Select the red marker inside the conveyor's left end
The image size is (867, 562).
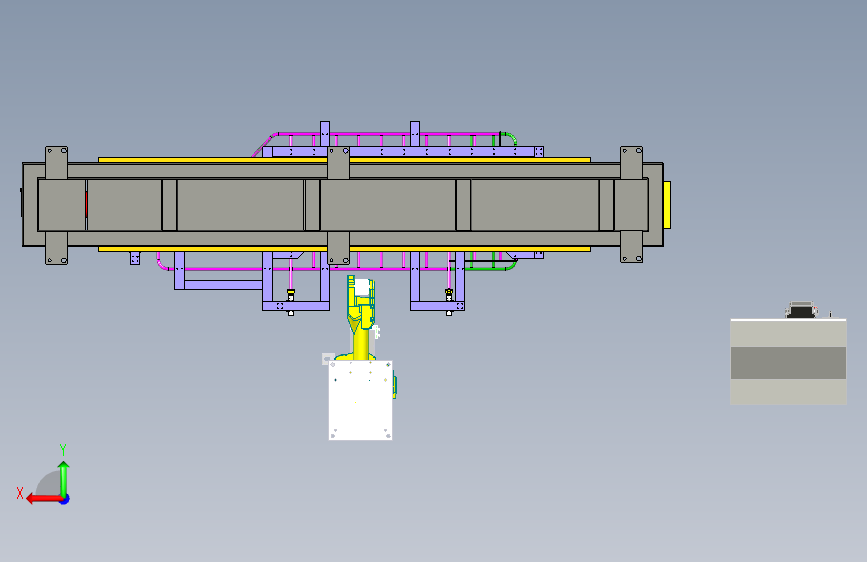pyautogui.click(x=86, y=205)
